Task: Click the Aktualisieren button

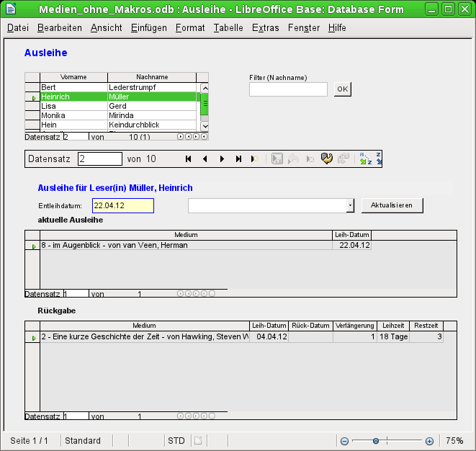Action: 392,205
